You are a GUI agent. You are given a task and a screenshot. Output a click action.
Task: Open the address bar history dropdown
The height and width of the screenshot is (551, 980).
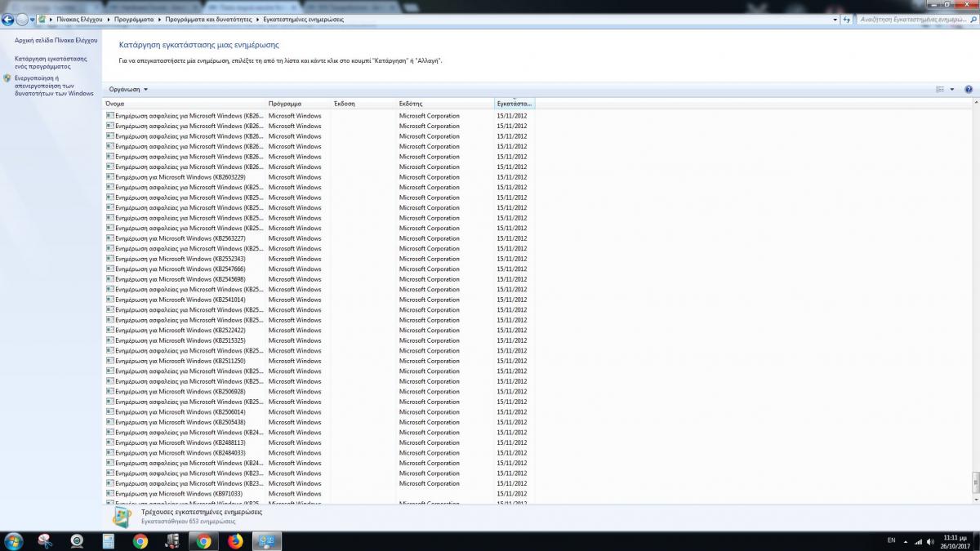click(x=835, y=19)
